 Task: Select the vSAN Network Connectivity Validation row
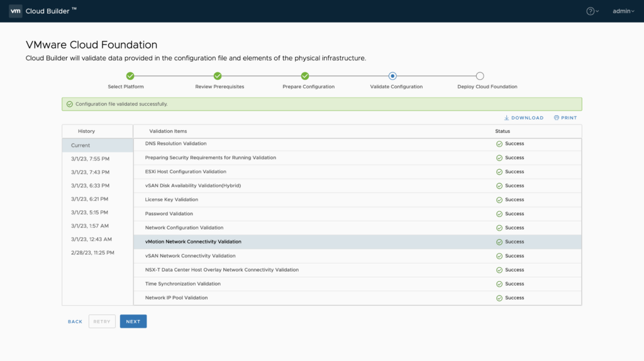click(190, 256)
